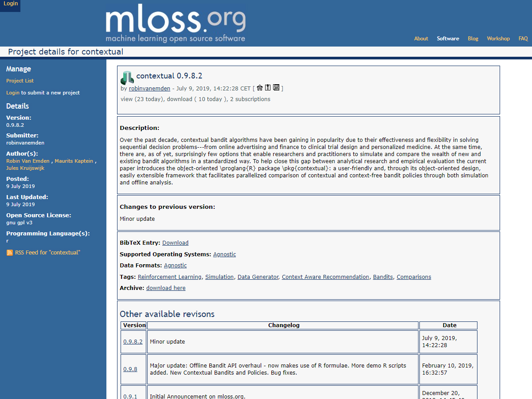Viewport: 532px width, 399px height.
Task: Click the archive 'download here' link
Action: (x=166, y=288)
